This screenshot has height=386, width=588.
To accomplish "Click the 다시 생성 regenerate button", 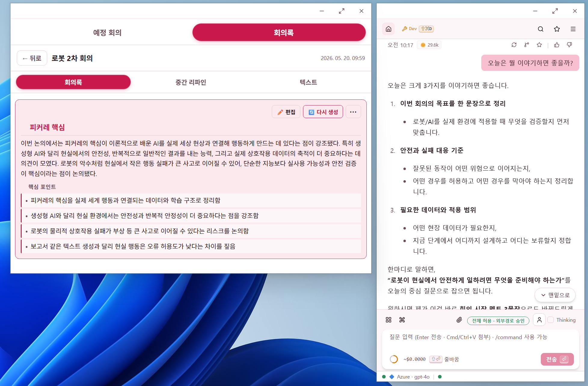I will (x=323, y=112).
